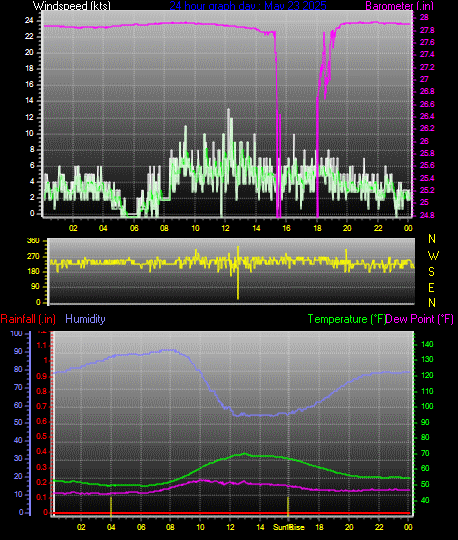Click windspeed axis value 12
Image resolution: width=458 pixels, height=540 pixels.
[x=29, y=117]
